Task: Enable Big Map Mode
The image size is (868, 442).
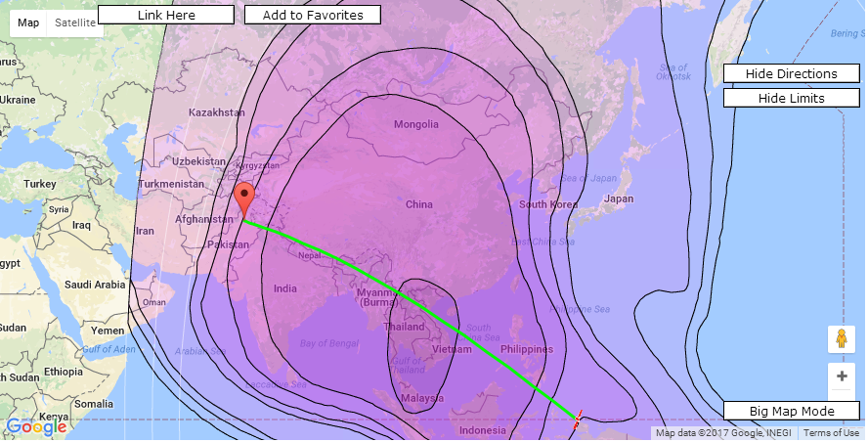Action: pos(791,411)
